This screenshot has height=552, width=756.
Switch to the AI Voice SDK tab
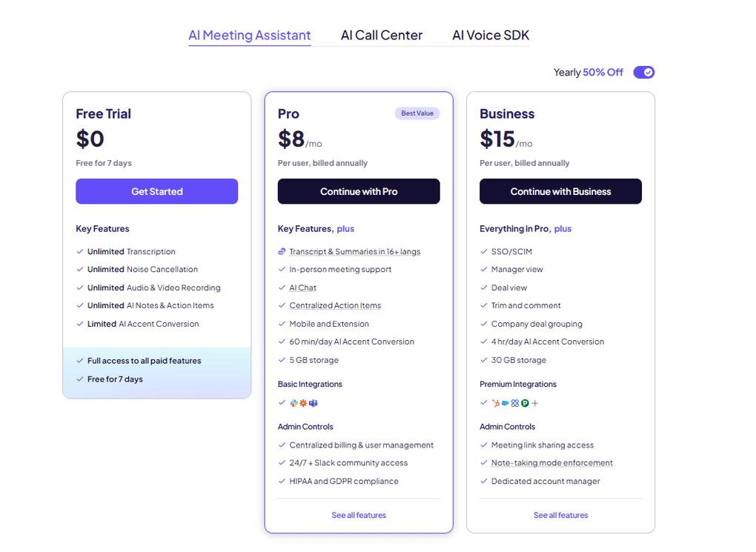coord(490,35)
